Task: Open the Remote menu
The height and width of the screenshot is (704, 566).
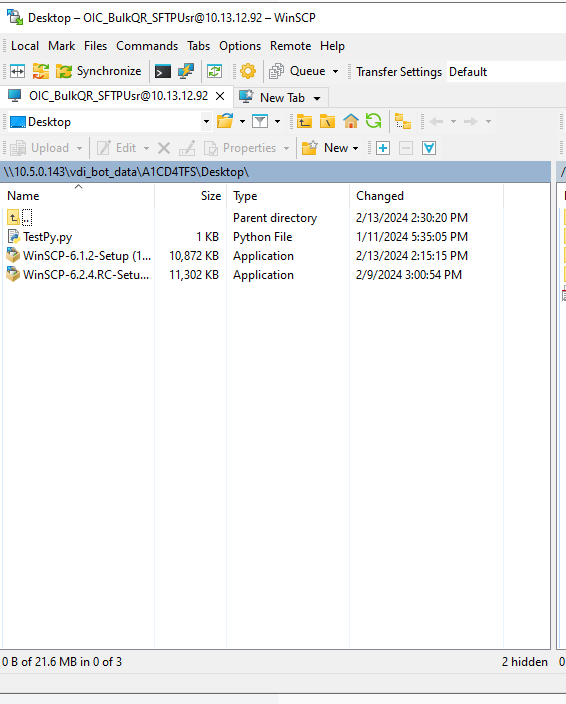Action: coord(290,46)
